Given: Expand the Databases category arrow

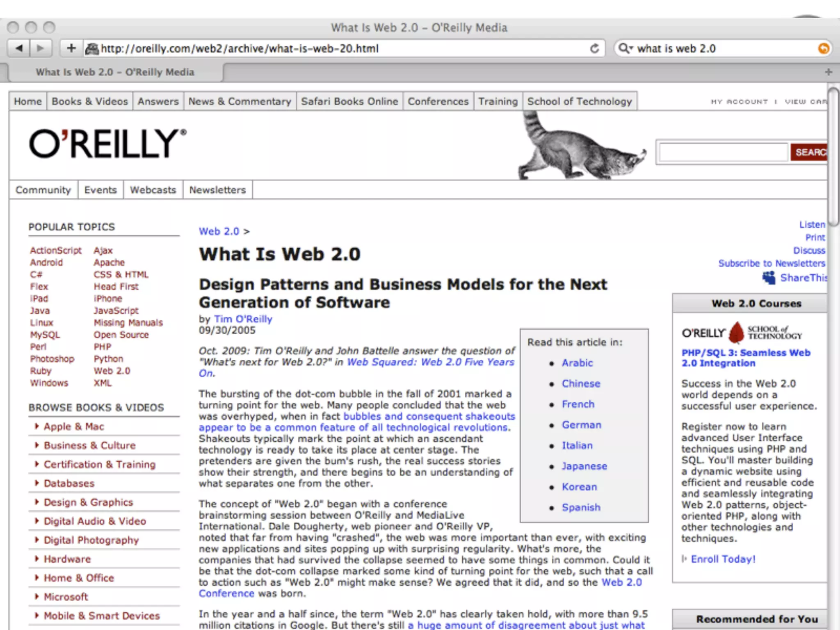Looking at the screenshot, I should (x=37, y=483).
